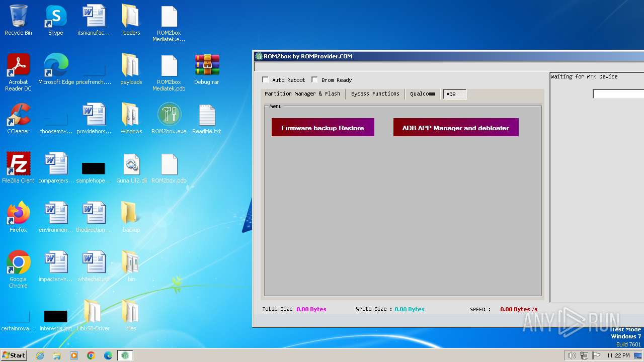The height and width of the screenshot is (362, 644).
Task: Switch to the Qualcomm tab
Action: click(x=423, y=94)
